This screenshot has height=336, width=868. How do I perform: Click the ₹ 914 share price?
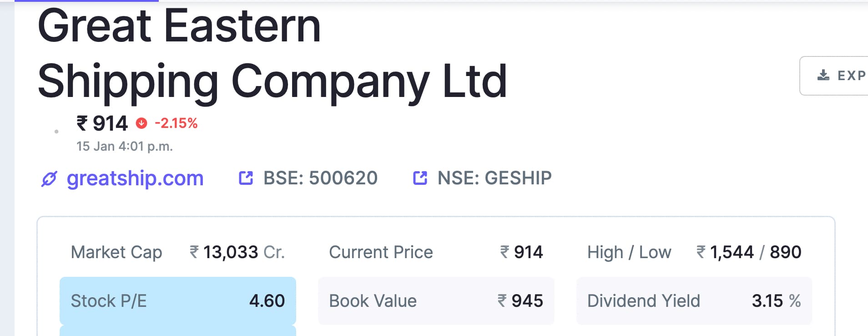tap(102, 123)
